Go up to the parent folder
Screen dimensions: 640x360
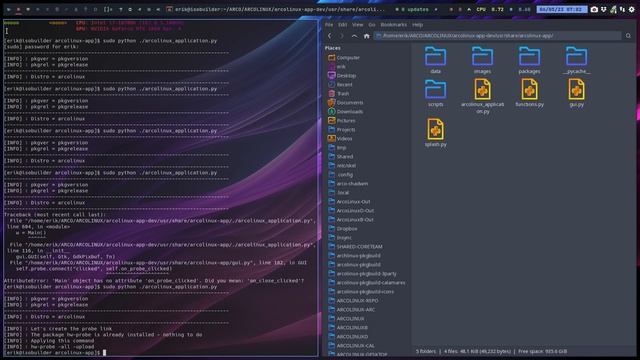[x=354, y=36]
